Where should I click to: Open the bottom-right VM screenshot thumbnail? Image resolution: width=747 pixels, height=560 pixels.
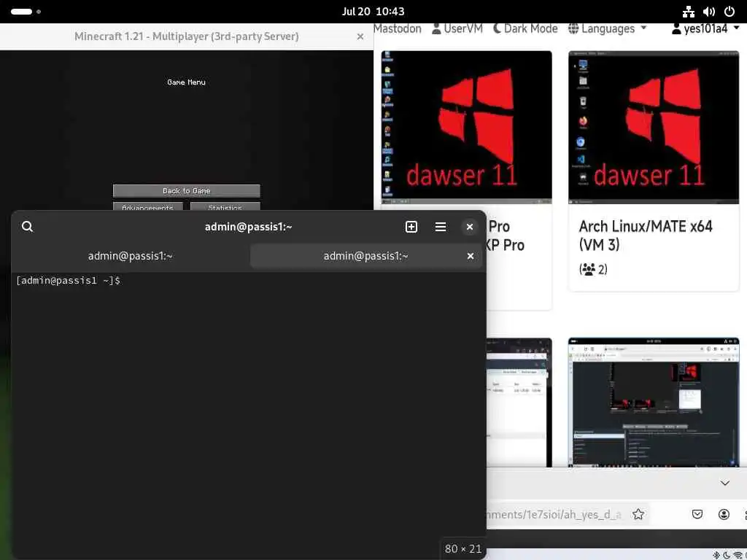(654, 402)
